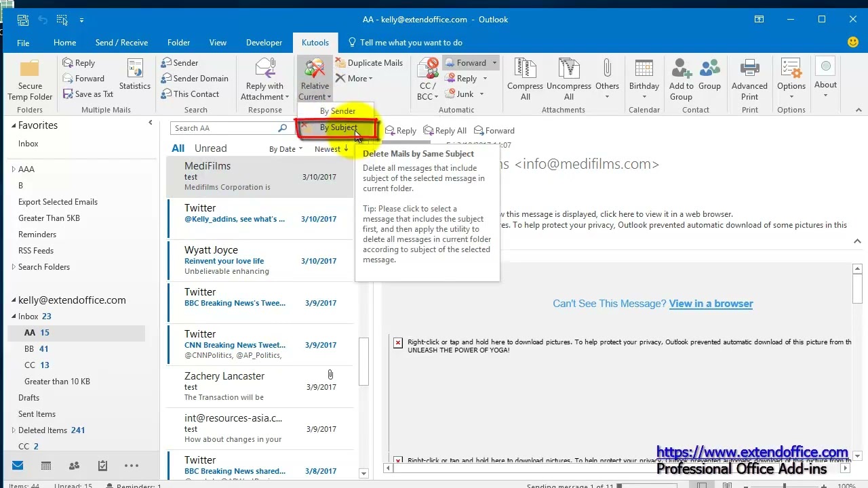Expand Search Folders
The width and height of the screenshot is (868, 488).
tap(14, 267)
